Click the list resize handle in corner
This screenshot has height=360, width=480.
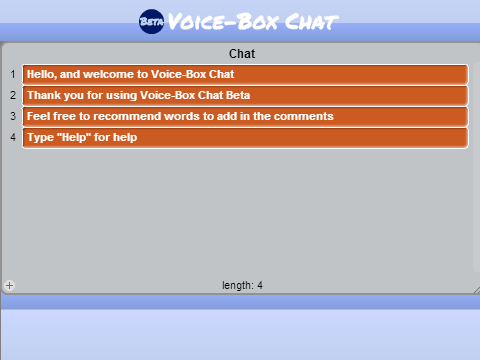[477, 290]
